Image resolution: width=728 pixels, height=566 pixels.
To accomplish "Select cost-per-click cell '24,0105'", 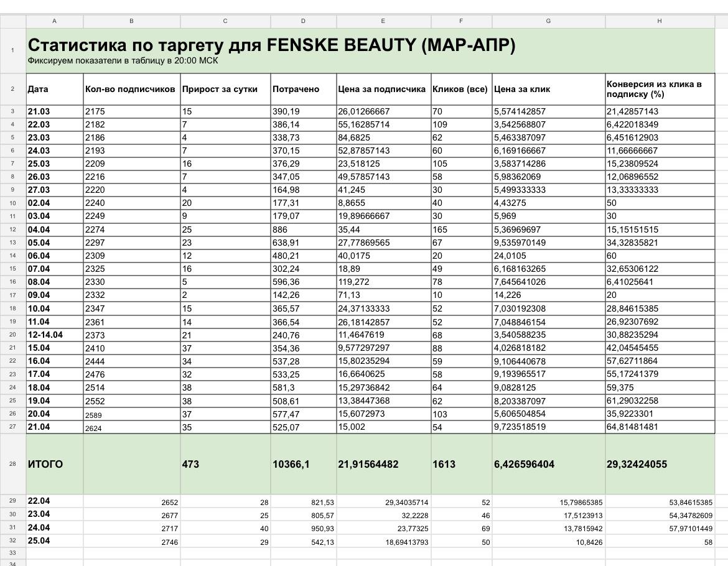I will tap(549, 256).
